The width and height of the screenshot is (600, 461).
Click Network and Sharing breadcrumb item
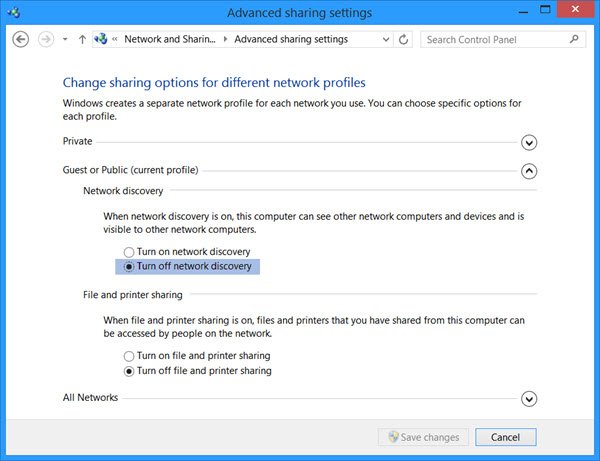click(168, 40)
